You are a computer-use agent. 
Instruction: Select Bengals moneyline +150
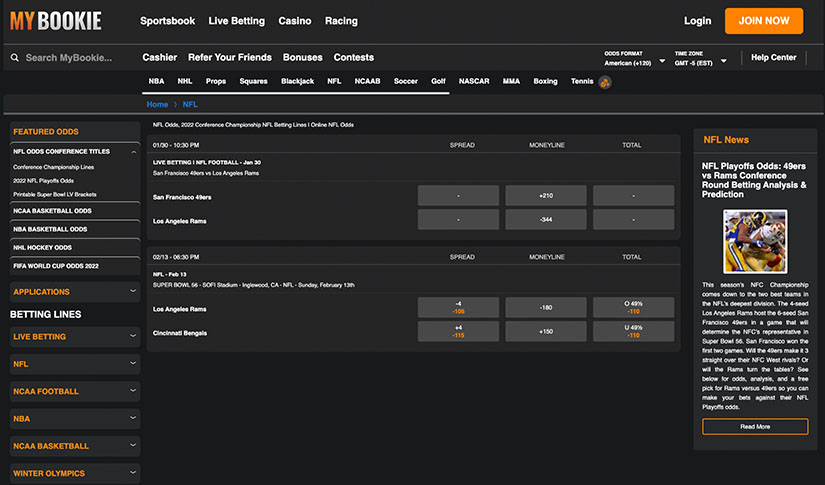tap(546, 331)
